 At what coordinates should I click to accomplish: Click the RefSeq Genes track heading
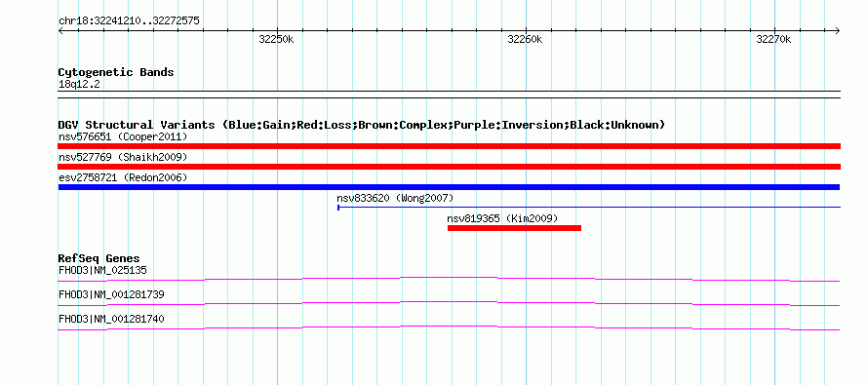(x=99, y=259)
